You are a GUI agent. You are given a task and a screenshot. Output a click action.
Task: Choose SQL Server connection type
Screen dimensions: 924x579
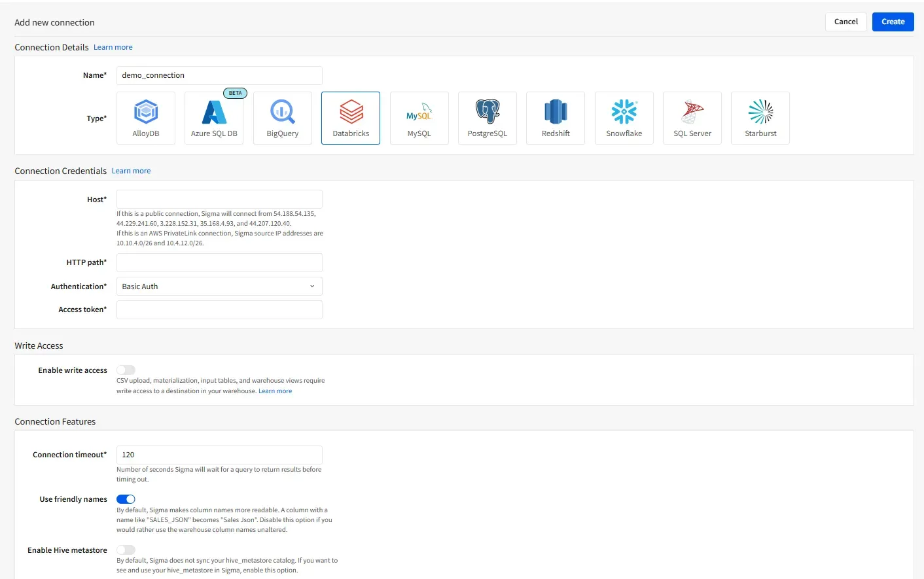[692, 118]
